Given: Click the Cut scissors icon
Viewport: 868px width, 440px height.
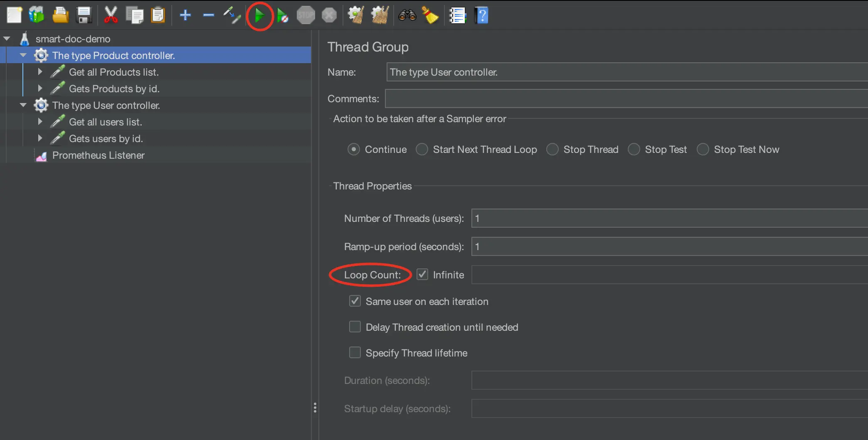Looking at the screenshot, I should click(111, 15).
